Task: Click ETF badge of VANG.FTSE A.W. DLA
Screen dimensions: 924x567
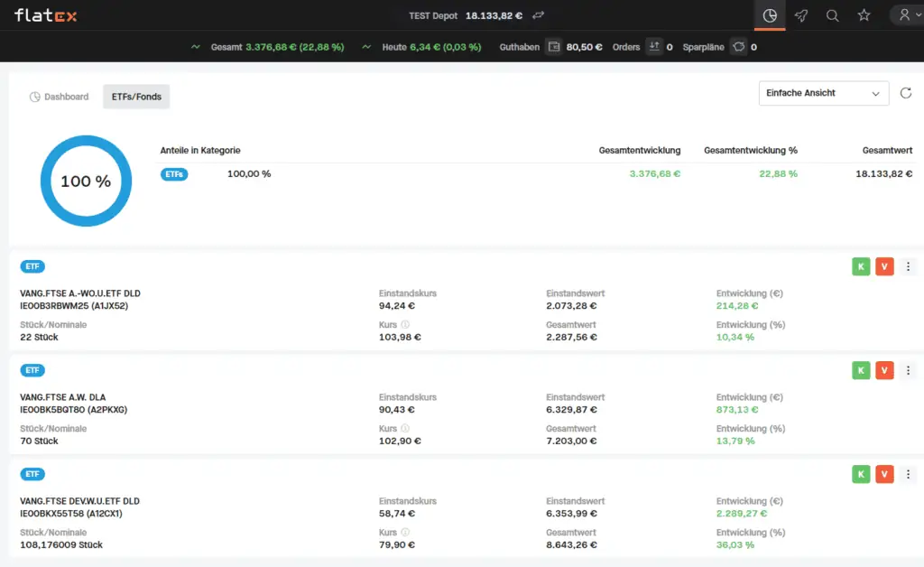Action: point(32,370)
